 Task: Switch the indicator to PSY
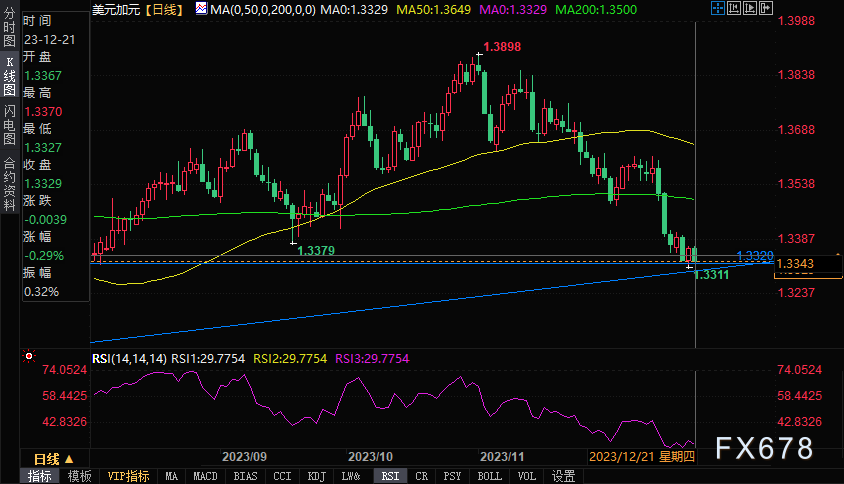pos(452,476)
